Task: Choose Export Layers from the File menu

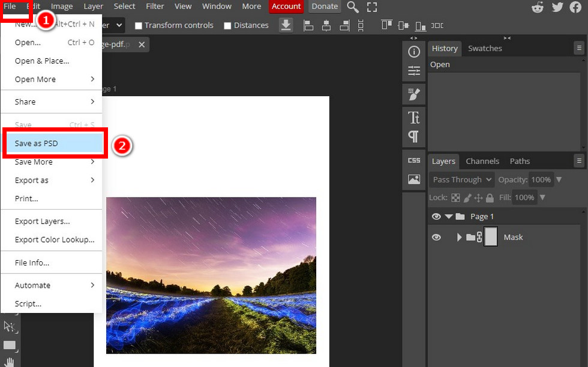Action: tap(42, 221)
